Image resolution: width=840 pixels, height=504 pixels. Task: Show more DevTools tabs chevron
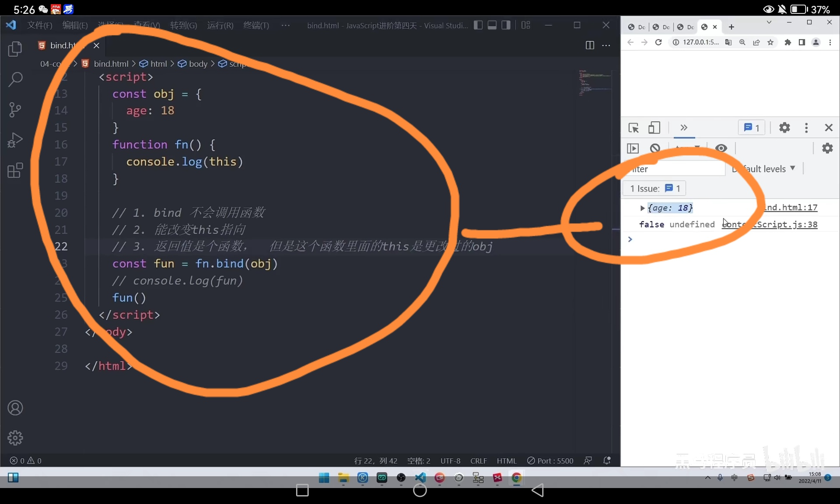684,128
